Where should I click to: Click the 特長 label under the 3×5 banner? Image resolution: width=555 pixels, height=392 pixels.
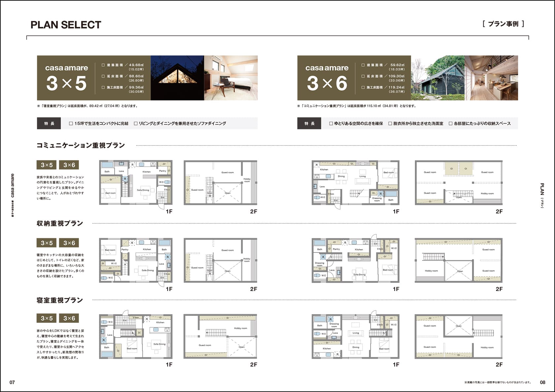[49, 123]
